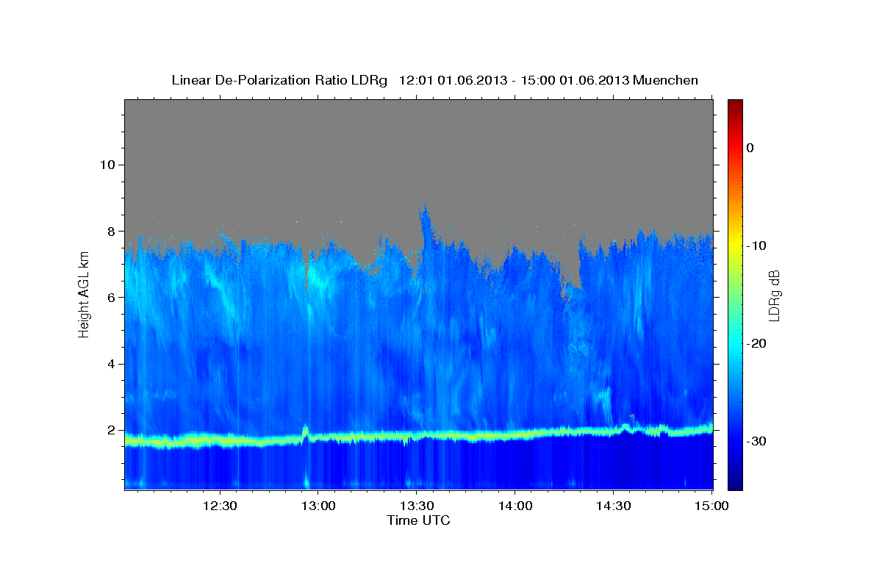
Task: Click the colorbar value -30
Action: point(756,441)
